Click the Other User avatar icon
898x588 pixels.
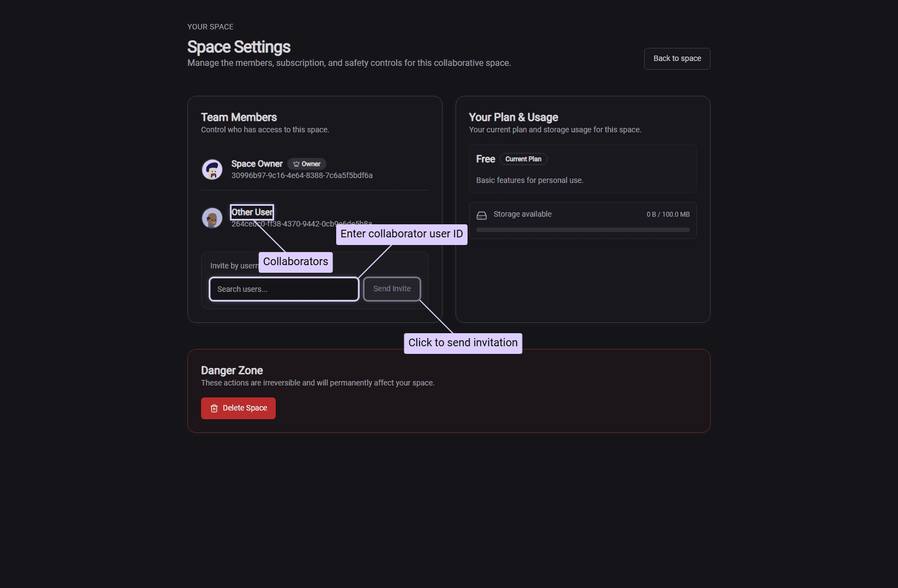212,218
